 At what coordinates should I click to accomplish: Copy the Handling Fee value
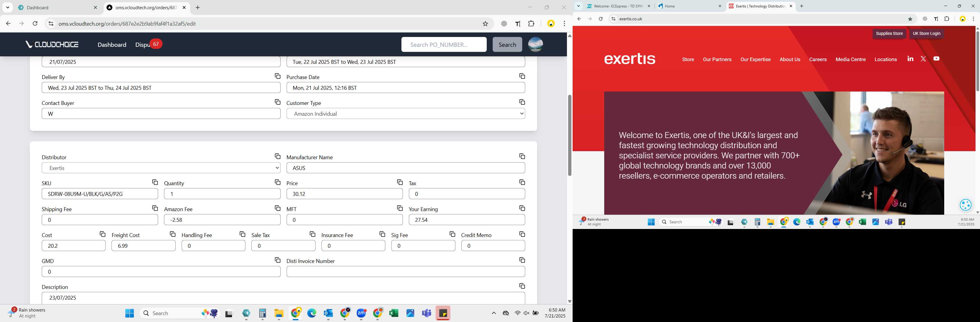tap(242, 234)
